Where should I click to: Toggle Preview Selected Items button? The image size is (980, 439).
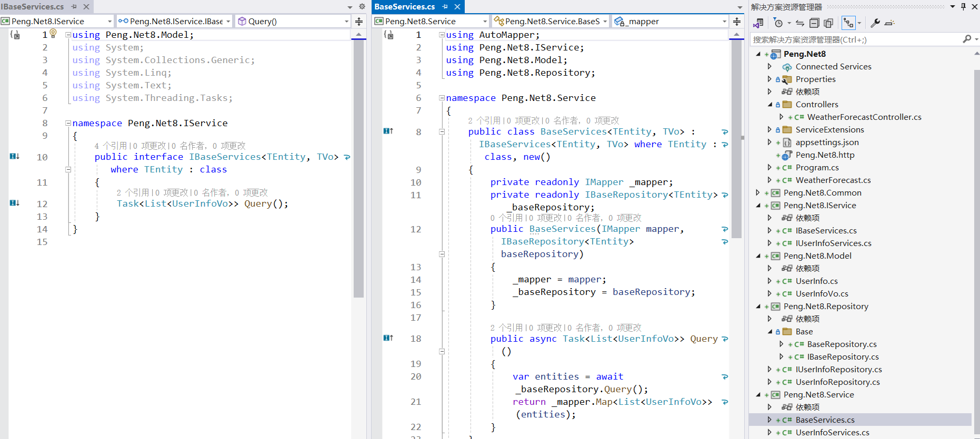[889, 23]
